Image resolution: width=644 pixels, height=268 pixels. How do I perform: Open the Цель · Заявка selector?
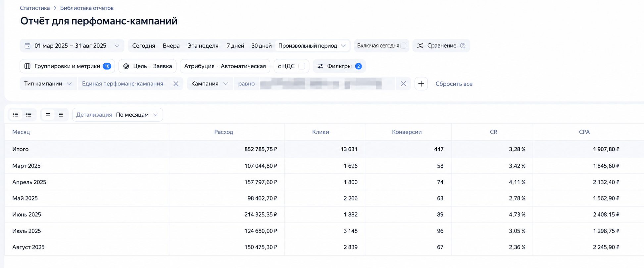(147, 66)
